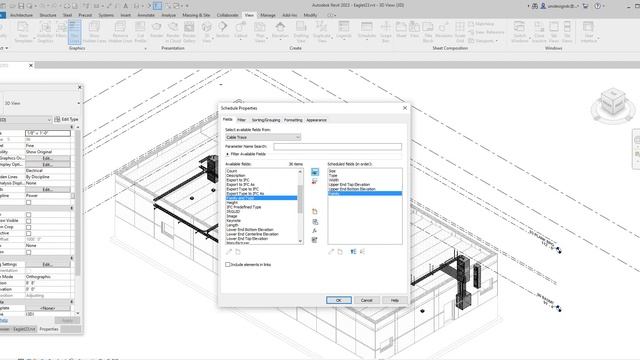Expand Filter Available Fields section
640x360 pixels.
pyautogui.click(x=228, y=154)
